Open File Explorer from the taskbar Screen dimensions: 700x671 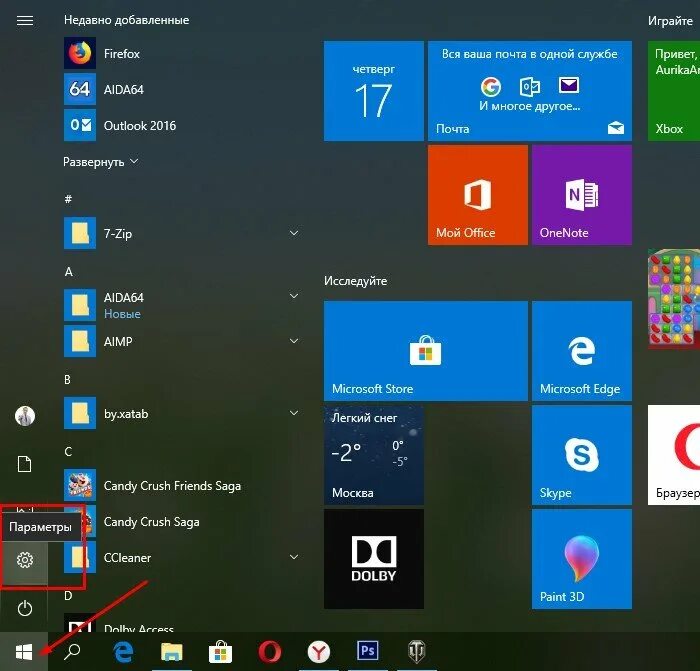point(172,652)
